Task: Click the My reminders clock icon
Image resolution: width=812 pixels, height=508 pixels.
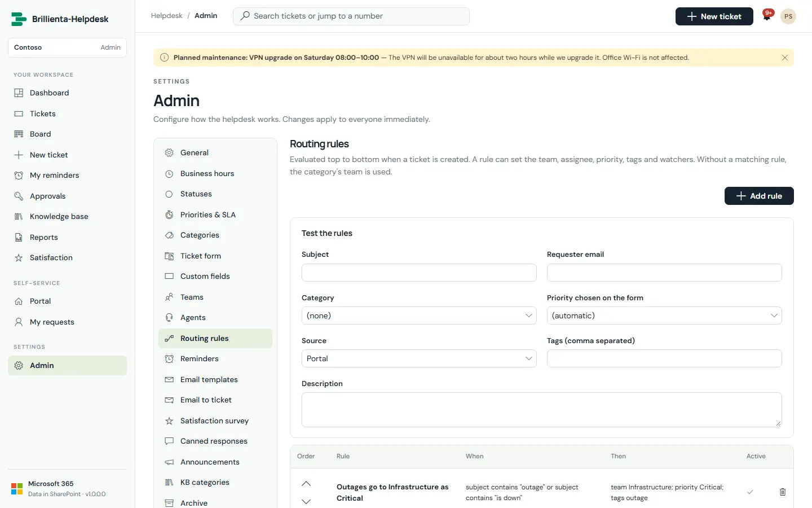Action: pyautogui.click(x=19, y=176)
